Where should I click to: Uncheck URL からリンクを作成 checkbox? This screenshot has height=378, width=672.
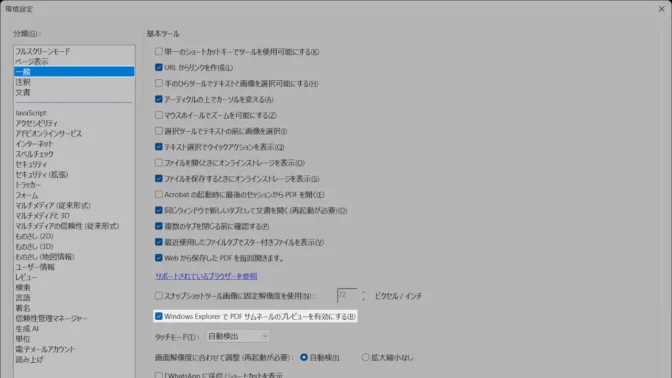[159, 67]
